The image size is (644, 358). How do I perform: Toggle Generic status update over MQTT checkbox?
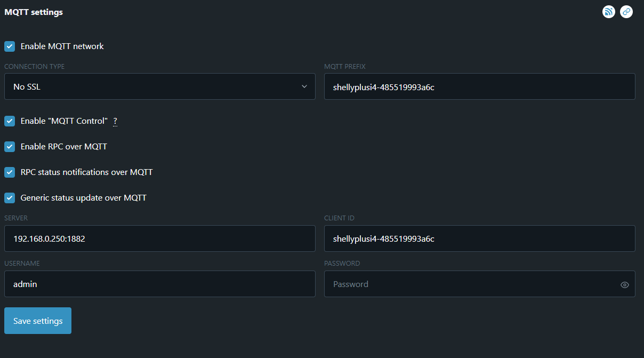pyautogui.click(x=10, y=198)
